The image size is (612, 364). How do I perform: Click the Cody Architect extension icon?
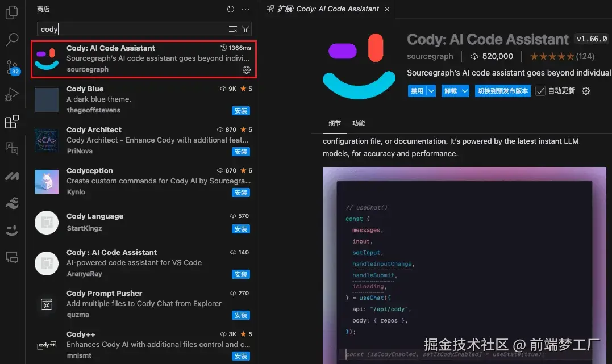[47, 140]
